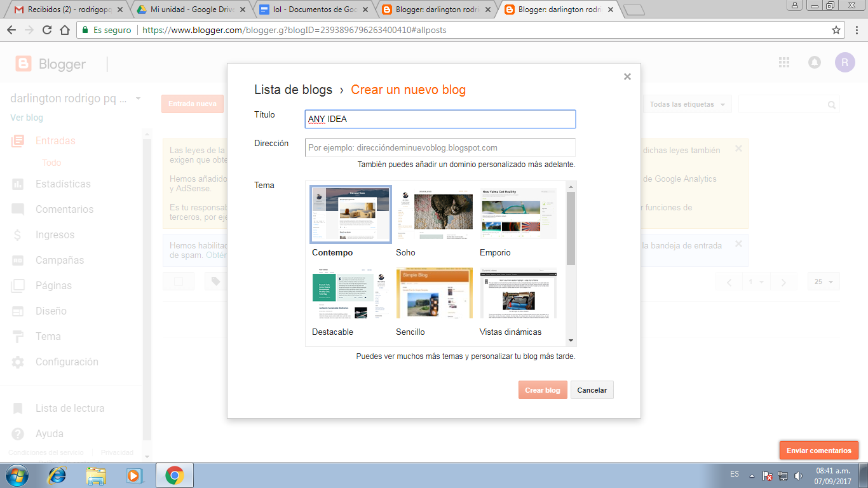Screen dimensions: 868x488
Task: Click the Crear blog button
Action: [x=543, y=390]
